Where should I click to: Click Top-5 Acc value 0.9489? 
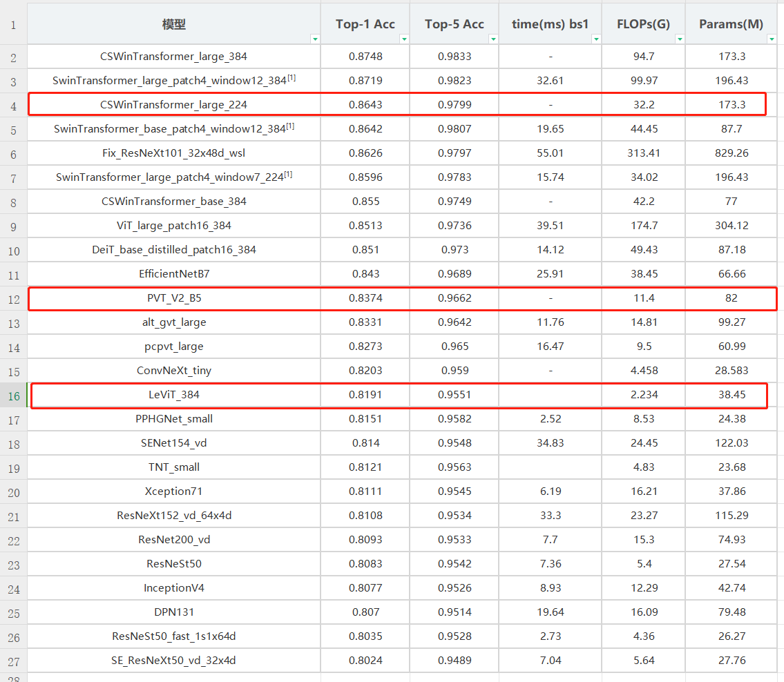[x=455, y=661]
